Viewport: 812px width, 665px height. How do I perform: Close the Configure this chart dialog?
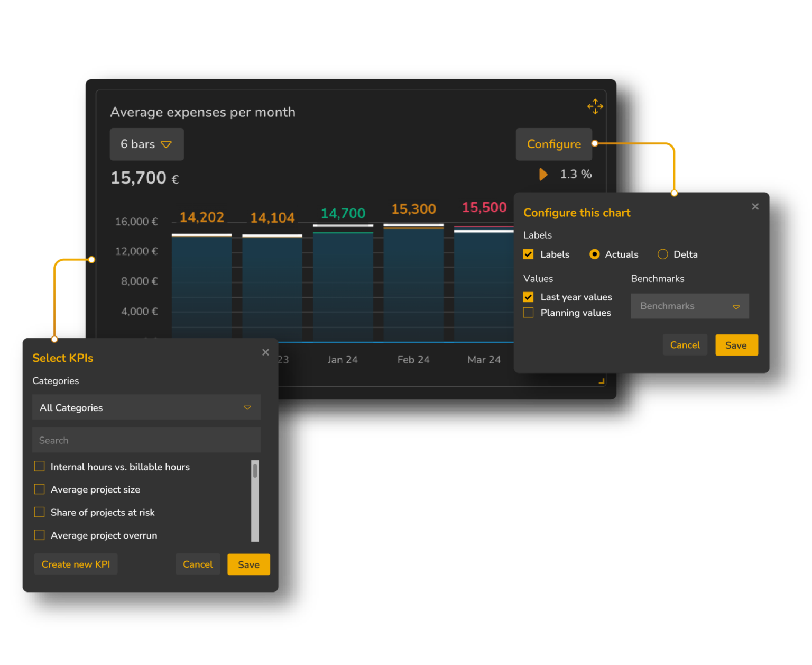coord(755,206)
